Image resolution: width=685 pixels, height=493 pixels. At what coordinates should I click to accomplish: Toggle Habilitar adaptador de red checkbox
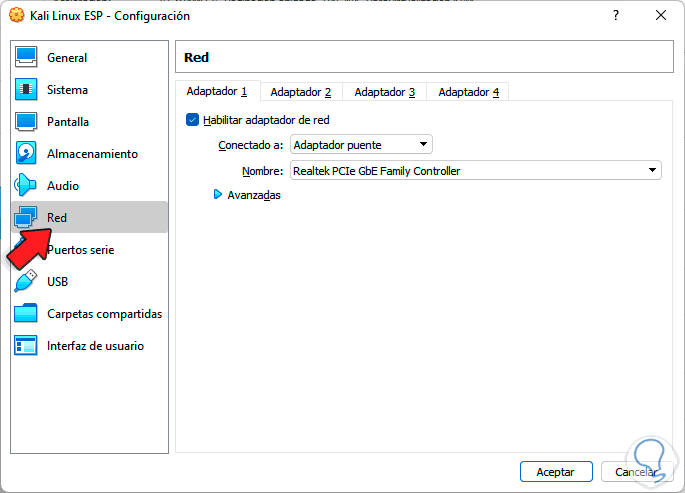[x=193, y=120]
